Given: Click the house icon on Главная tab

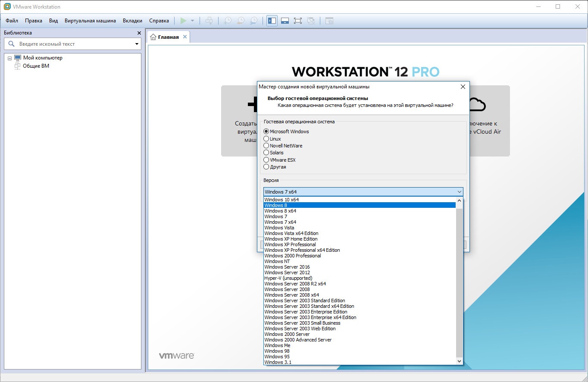Looking at the screenshot, I should click(153, 37).
